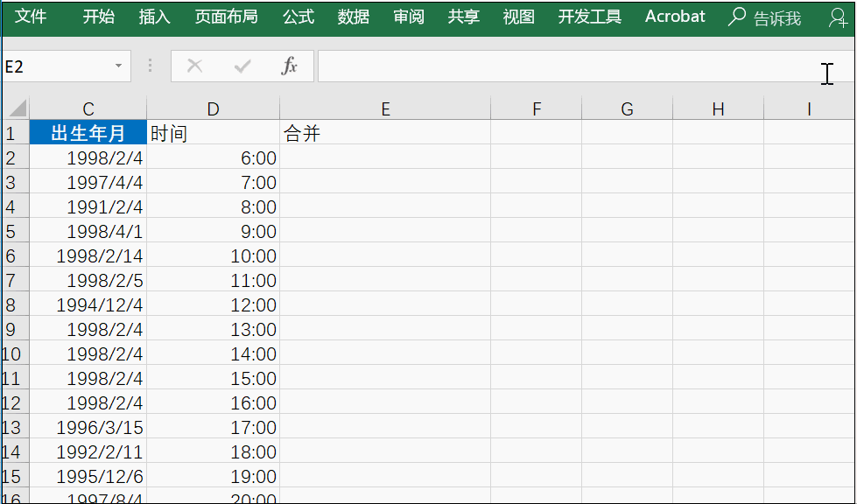Select row 2 header
Viewport: 857px width, 504px height.
[x=15, y=157]
